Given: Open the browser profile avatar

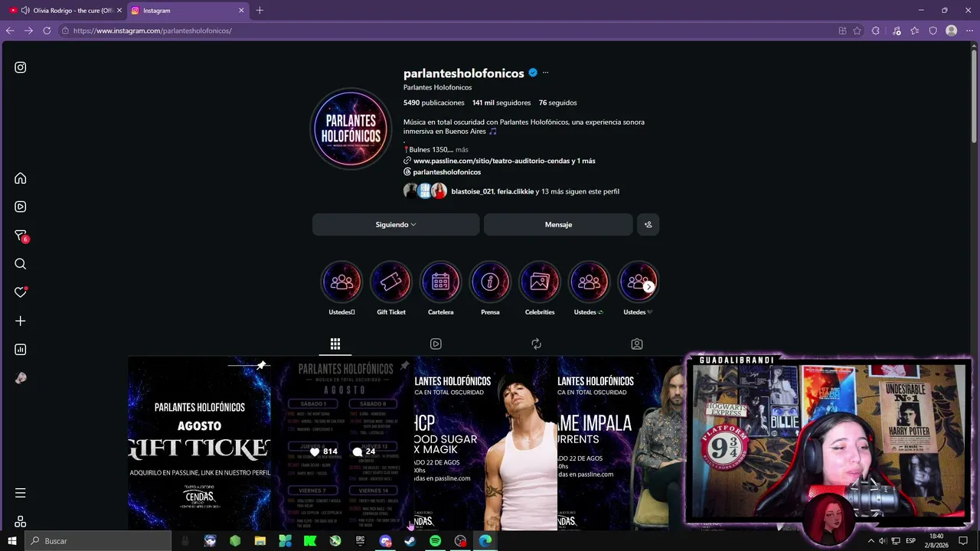Looking at the screenshot, I should [952, 31].
